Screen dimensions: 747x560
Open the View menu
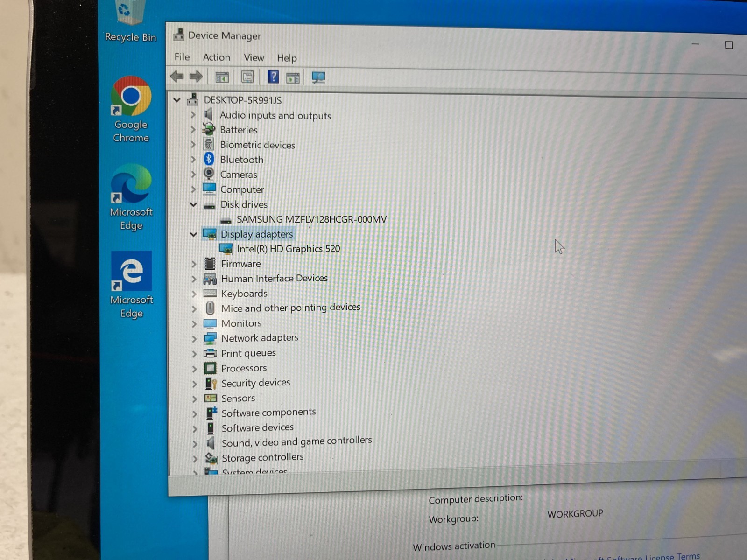(254, 57)
